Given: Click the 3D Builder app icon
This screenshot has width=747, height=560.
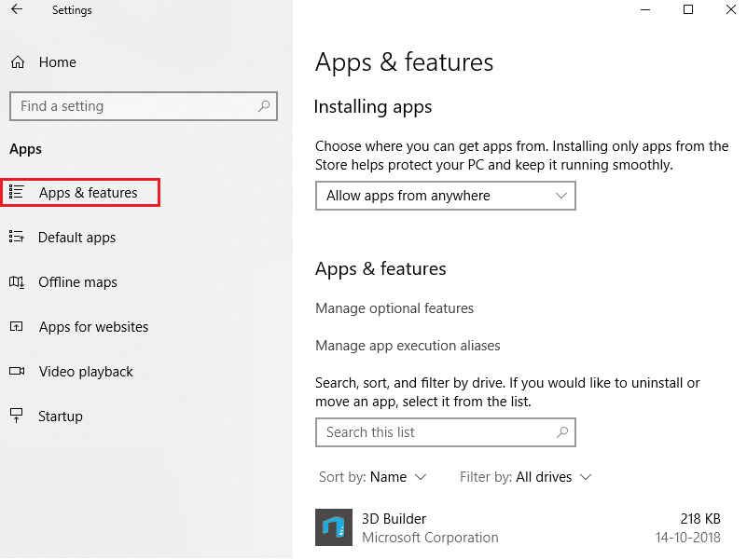Looking at the screenshot, I should click(x=333, y=527).
